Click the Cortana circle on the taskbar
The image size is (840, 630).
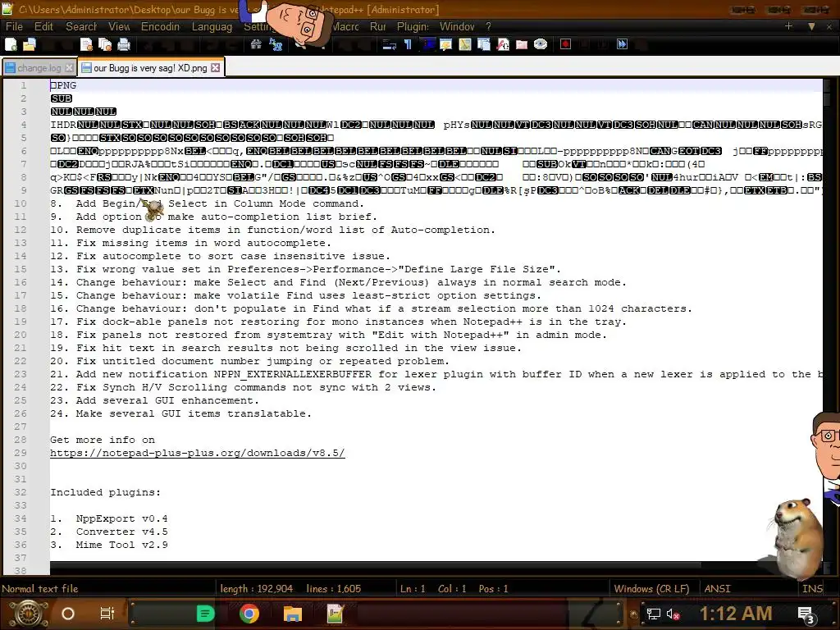point(68,614)
